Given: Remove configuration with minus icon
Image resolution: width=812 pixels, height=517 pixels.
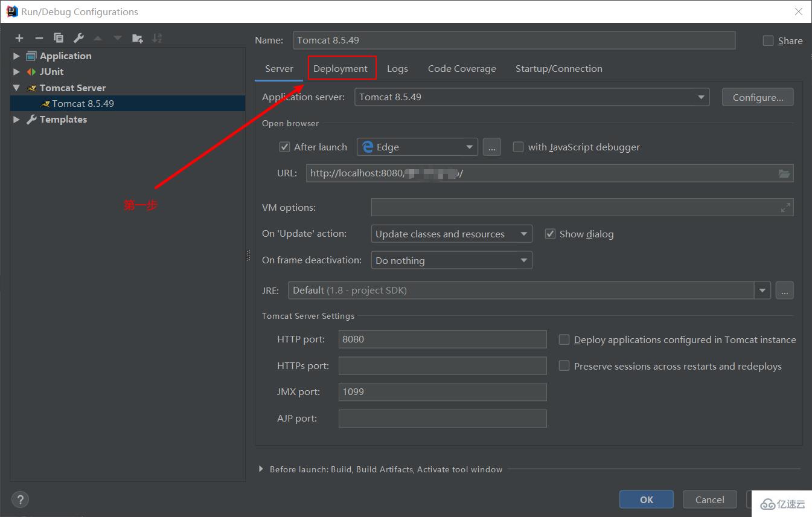Looking at the screenshot, I should [x=39, y=38].
